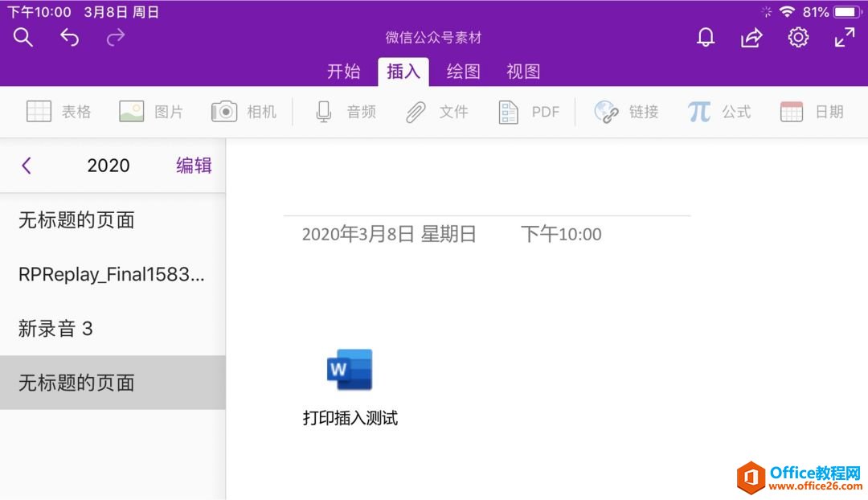
Task: Click the 2020 section title
Action: (x=108, y=166)
